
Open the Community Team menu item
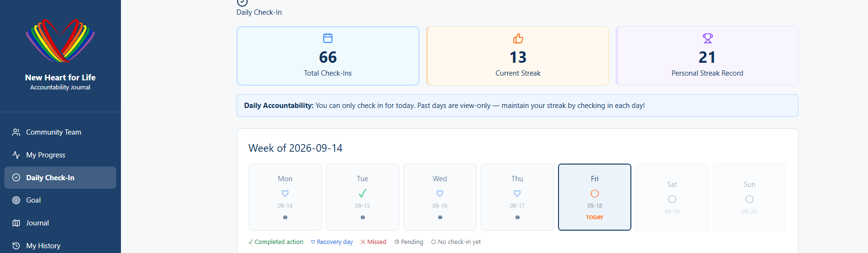[60, 132]
